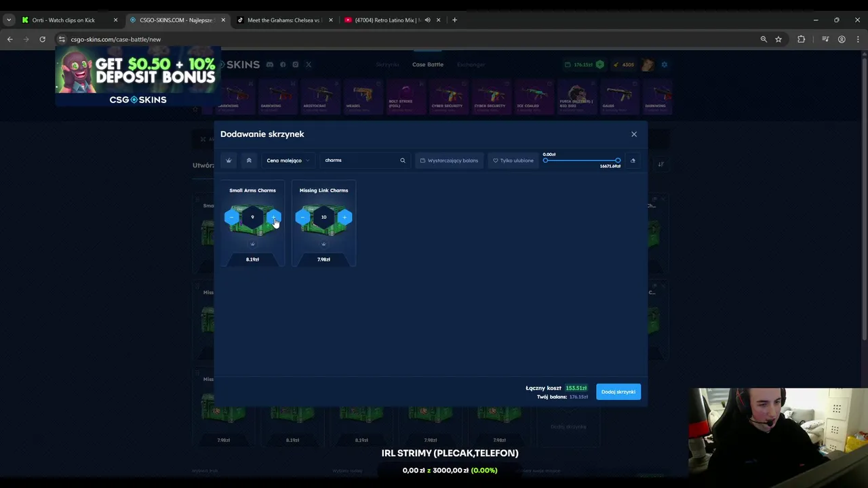Screen dimensions: 868x488
Task: Click minus on Small Arms Charms case
Action: (x=231, y=217)
